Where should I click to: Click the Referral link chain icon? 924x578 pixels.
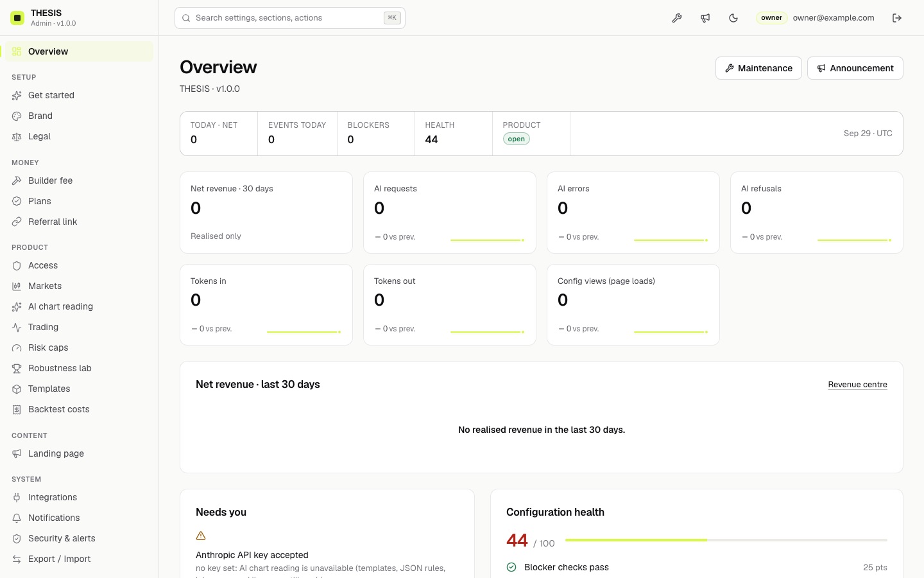pos(17,222)
